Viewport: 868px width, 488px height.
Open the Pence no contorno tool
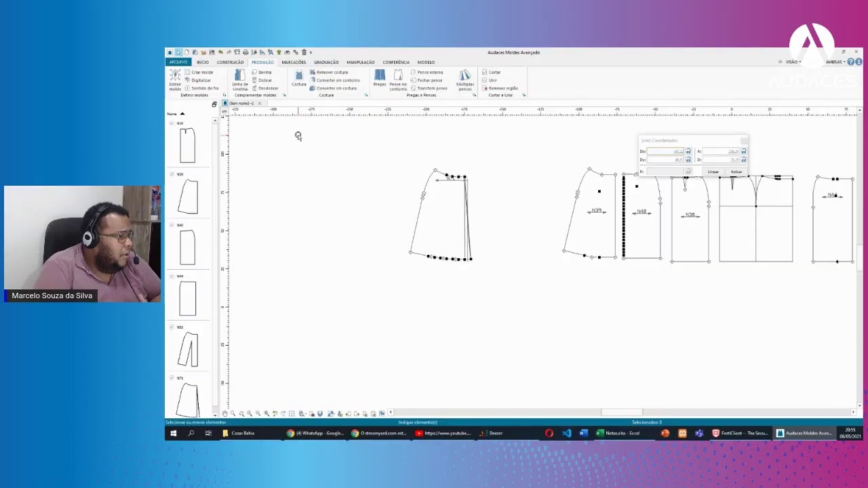[x=398, y=79]
